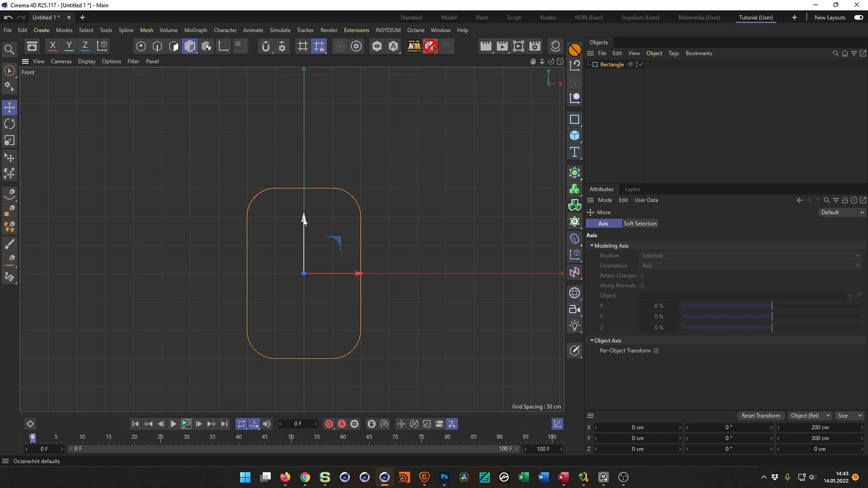Select the Rectangle object in Objects panel
The image size is (868, 488).
point(612,65)
